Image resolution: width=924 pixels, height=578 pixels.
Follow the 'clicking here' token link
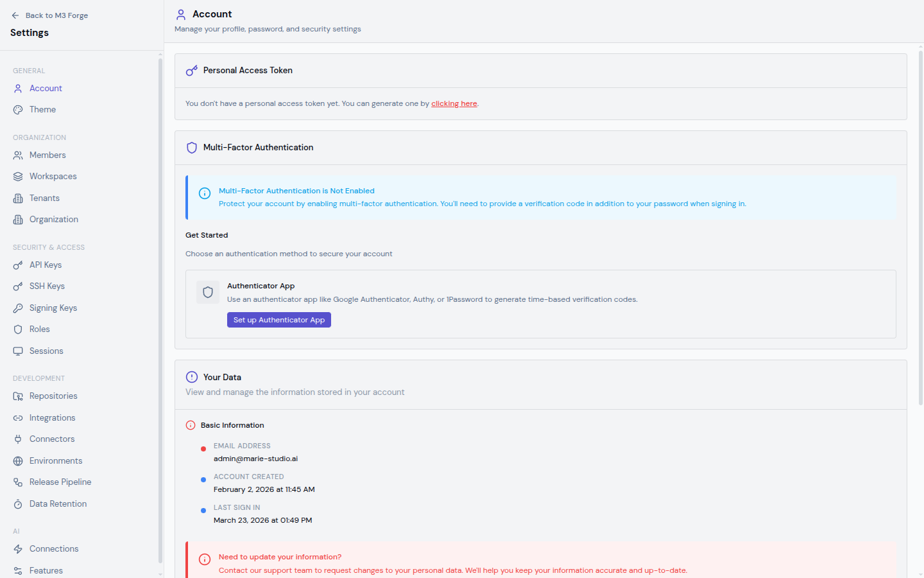(454, 103)
